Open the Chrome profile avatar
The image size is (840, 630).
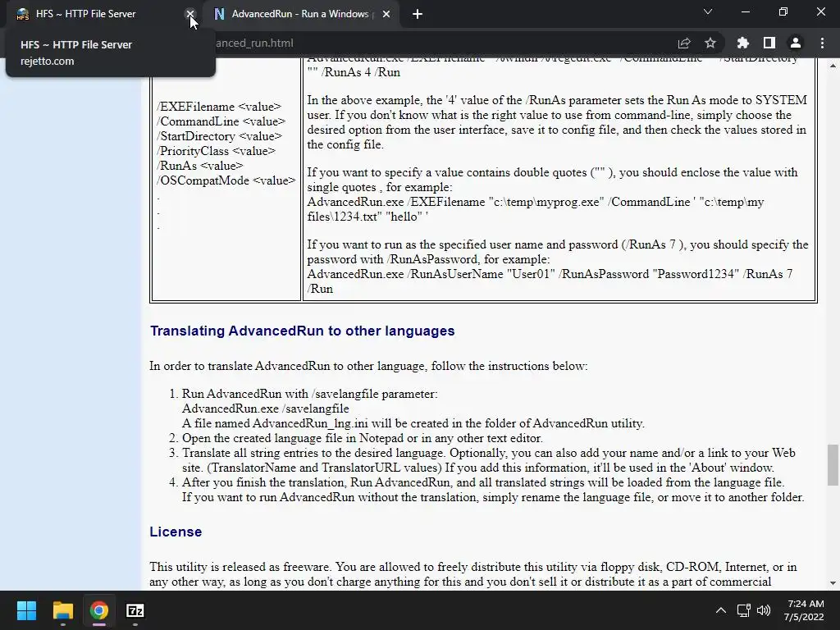click(796, 43)
